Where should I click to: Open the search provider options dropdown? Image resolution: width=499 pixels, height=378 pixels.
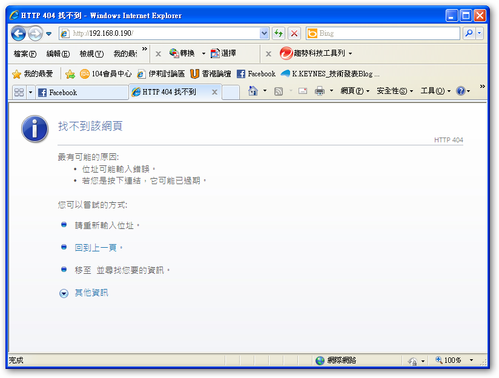[x=479, y=33]
